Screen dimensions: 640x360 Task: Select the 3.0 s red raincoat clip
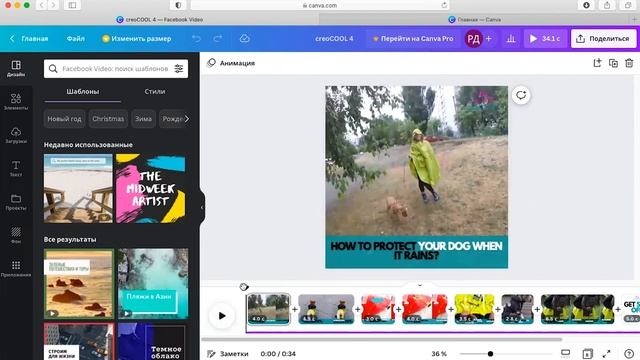[x=378, y=309]
